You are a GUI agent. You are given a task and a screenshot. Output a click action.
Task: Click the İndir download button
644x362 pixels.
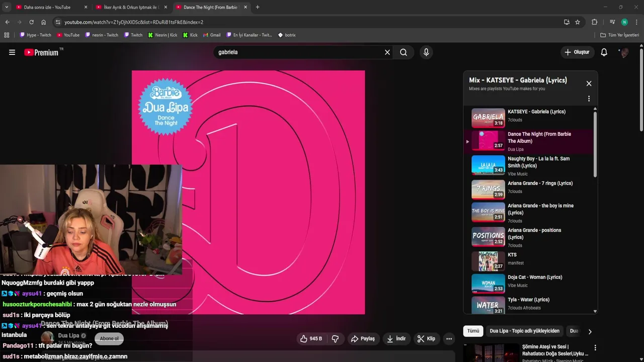pyautogui.click(x=396, y=339)
